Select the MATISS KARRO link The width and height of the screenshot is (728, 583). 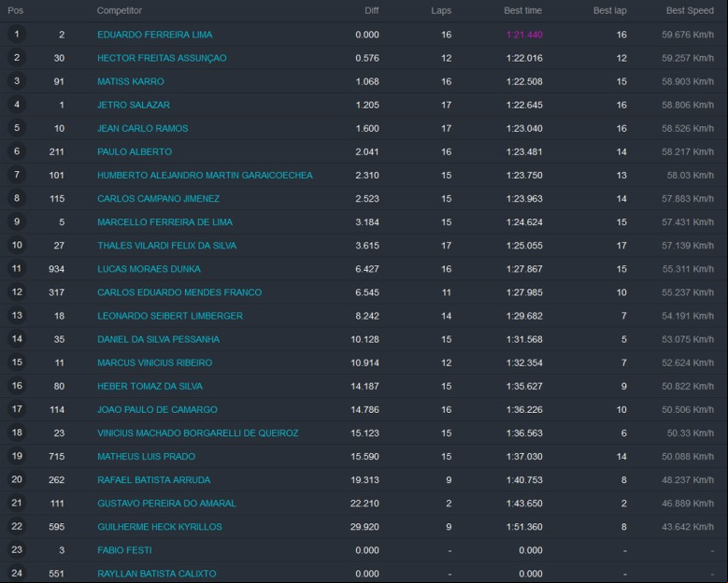(131, 81)
